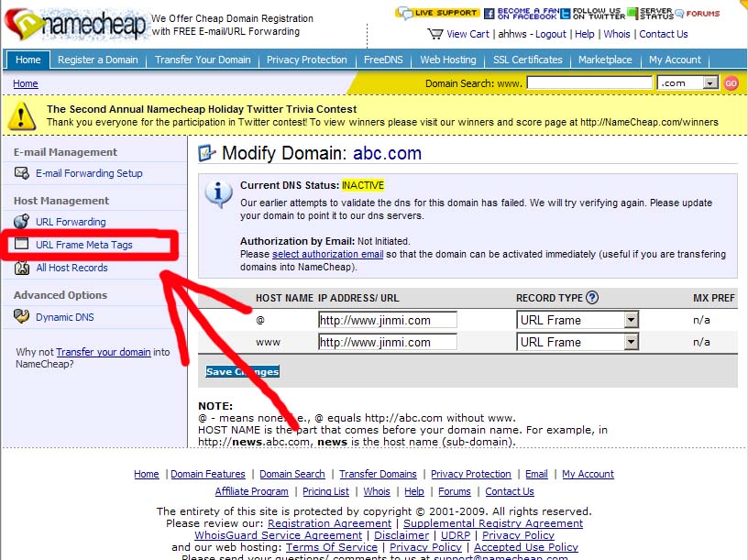Open the Web Hosting tab
Viewport: 748px width, 560px height.
tap(448, 60)
